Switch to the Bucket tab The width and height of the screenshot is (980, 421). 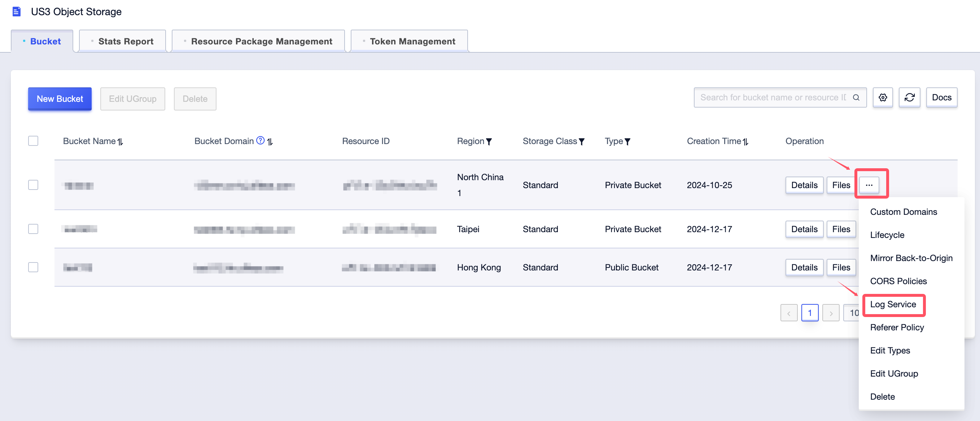pyautogui.click(x=42, y=41)
